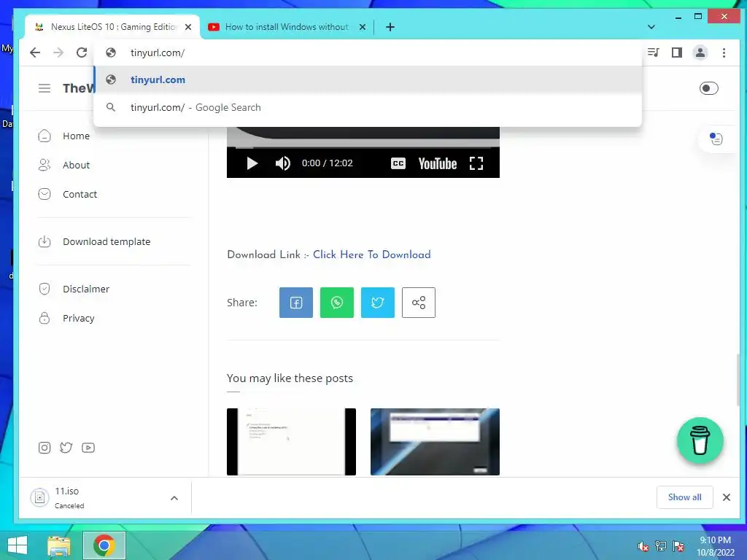Viewport: 747px width, 560px height.
Task: Open the network tray icon
Action: (x=661, y=546)
